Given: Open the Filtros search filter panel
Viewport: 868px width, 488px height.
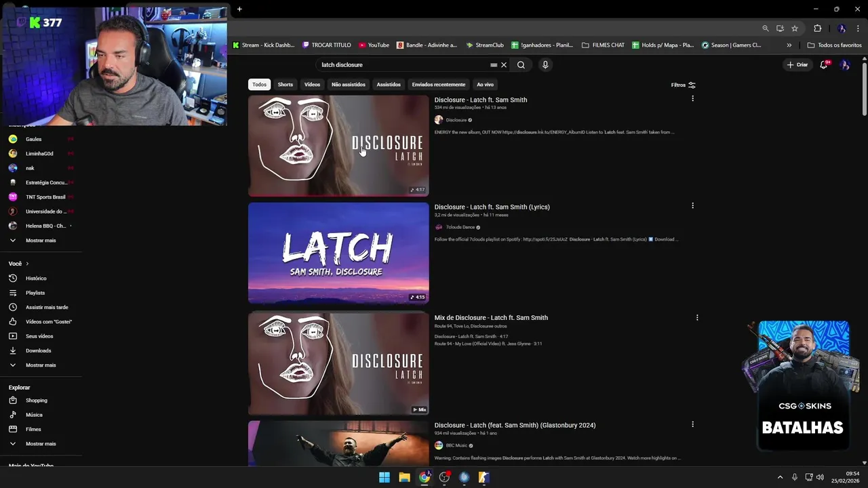Looking at the screenshot, I should [x=684, y=85].
